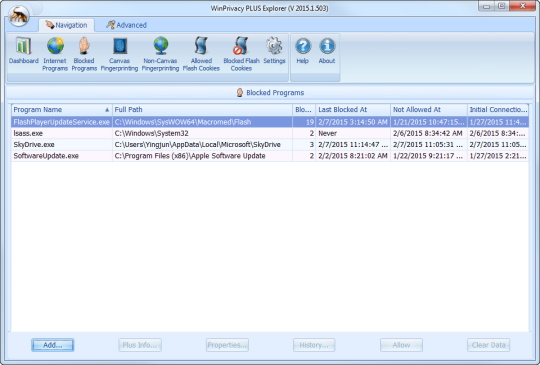Click the Clear Data button
Image resolution: width=540 pixels, height=365 pixels.
(488, 345)
